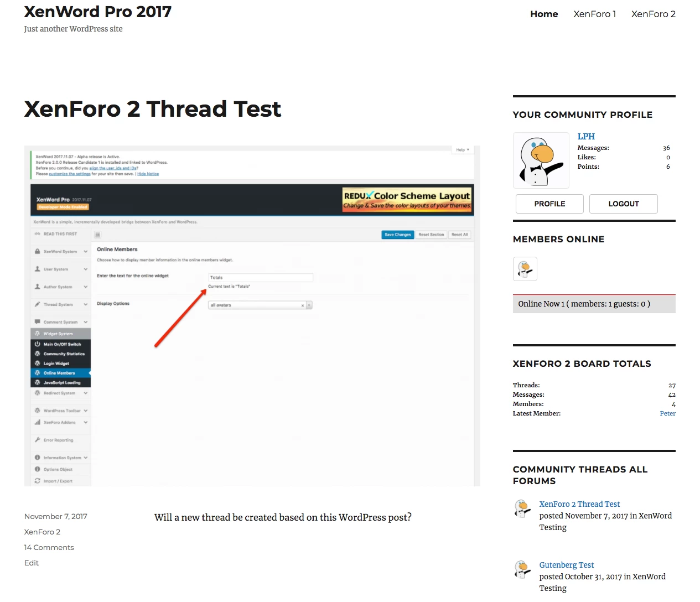
Task: Click 'posted October 31, 2017 in XenWord Testing' text
Action: click(x=603, y=582)
